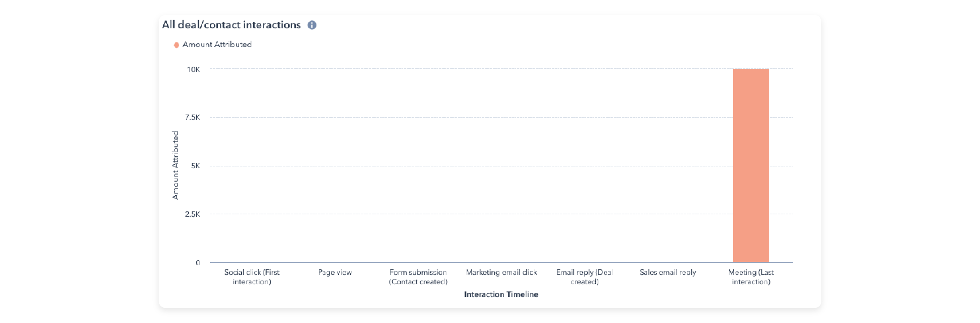This screenshot has height=323, width=980.
Task: Click the Meeting (Last interaction) axis label
Action: click(751, 277)
